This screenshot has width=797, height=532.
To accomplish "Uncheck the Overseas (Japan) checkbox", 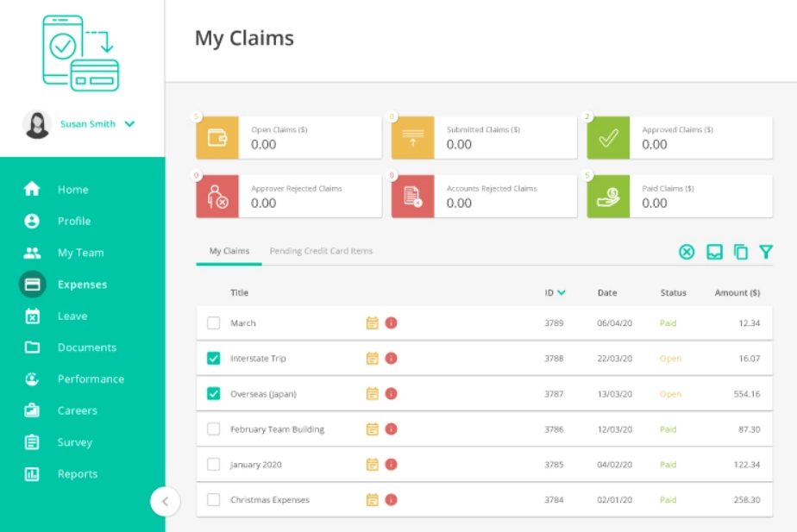I will (x=214, y=394).
